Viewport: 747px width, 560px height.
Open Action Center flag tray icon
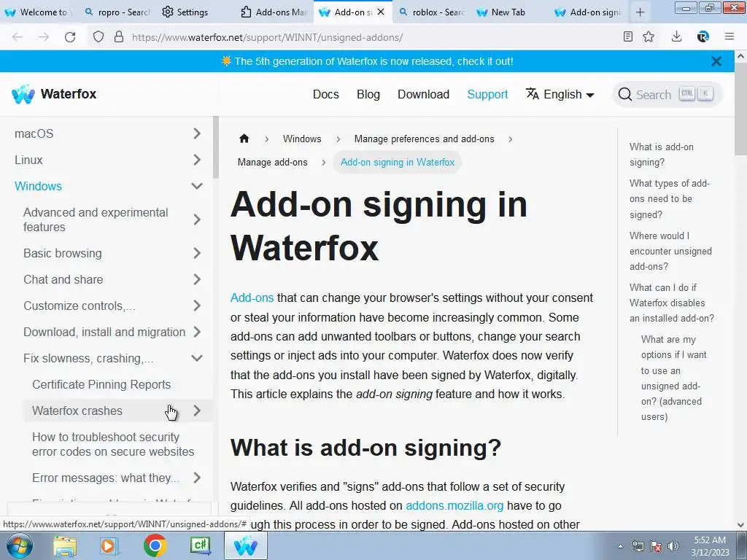[x=656, y=546]
